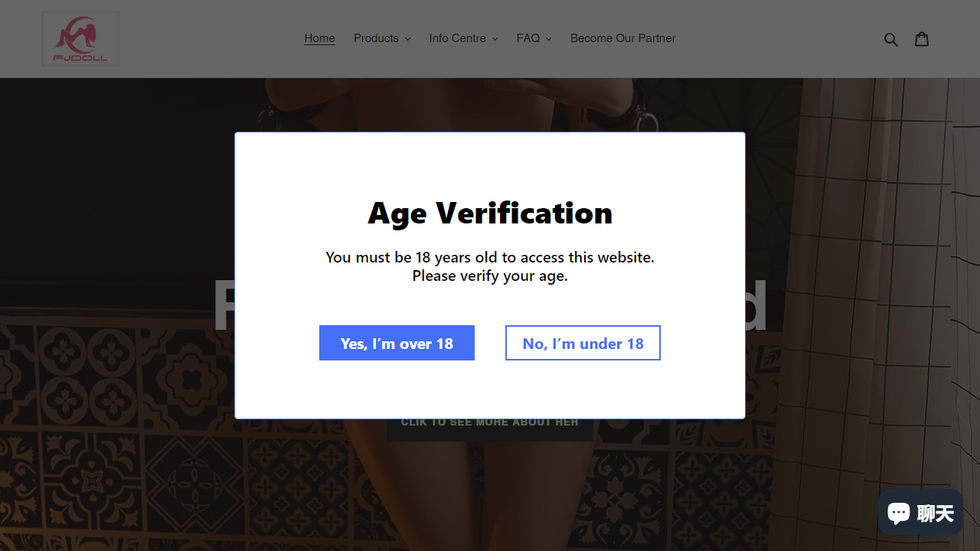Click the age requirement message text
This screenshot has height=551, width=980.
(490, 266)
